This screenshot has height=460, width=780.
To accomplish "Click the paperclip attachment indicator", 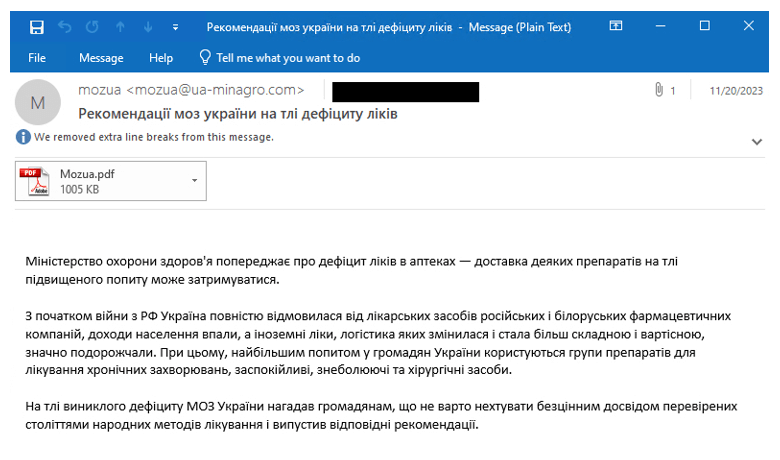I will (x=659, y=91).
